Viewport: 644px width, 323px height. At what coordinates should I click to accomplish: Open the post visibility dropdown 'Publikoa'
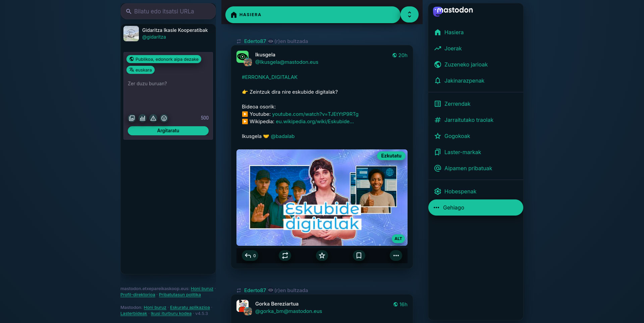164,59
